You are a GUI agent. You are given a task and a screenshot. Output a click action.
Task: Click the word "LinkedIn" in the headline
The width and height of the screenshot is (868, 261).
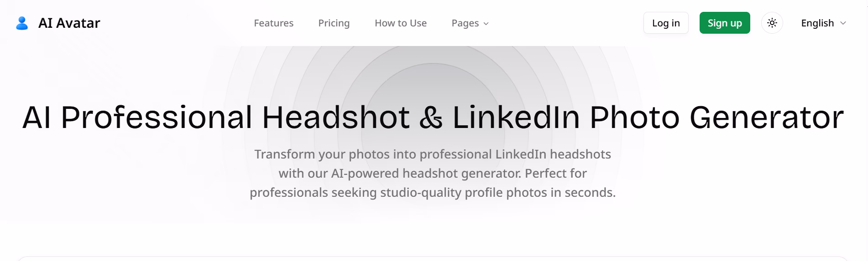point(516,118)
